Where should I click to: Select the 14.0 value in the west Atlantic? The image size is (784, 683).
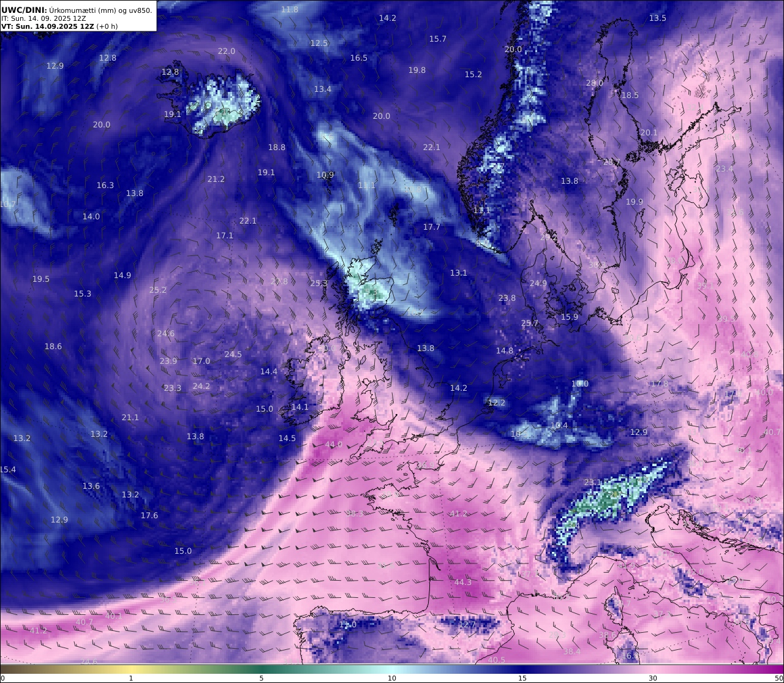[x=91, y=216]
